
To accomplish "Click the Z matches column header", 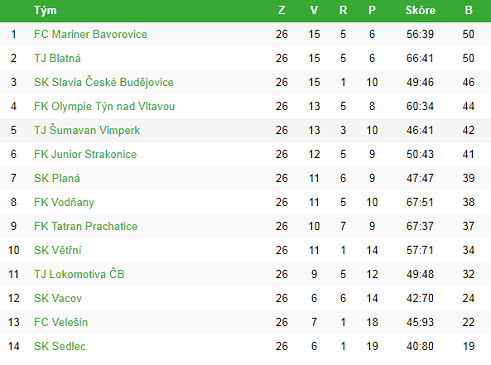I will pyautogui.click(x=282, y=10).
